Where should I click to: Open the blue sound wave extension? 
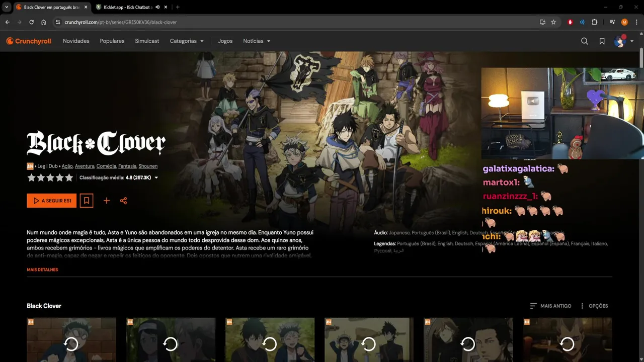tap(582, 22)
